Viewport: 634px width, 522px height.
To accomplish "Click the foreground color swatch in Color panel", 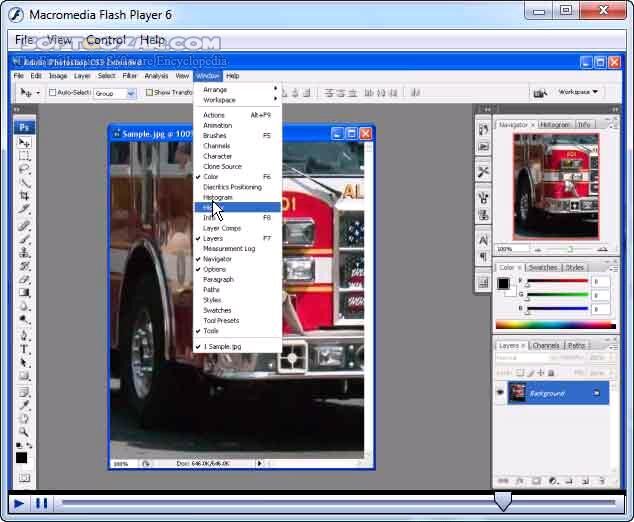I will (x=504, y=284).
